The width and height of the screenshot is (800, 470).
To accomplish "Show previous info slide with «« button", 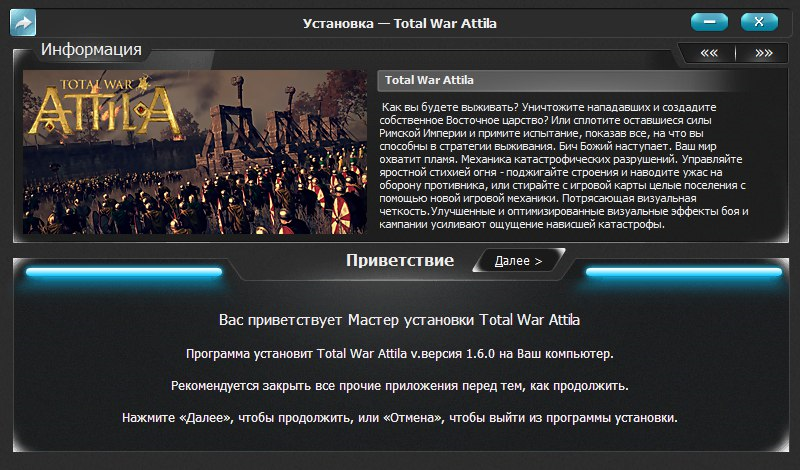I will coord(709,53).
